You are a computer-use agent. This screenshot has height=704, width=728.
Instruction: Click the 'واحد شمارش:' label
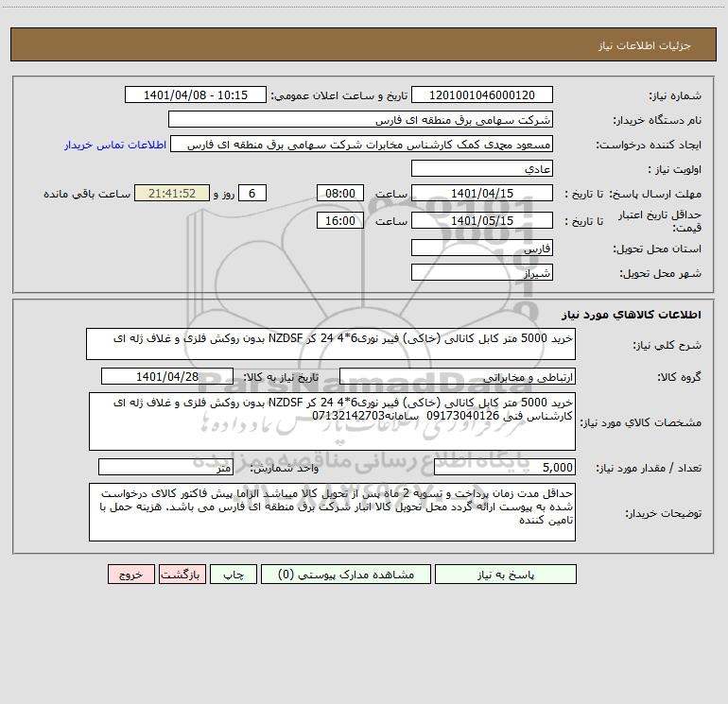tap(285, 468)
